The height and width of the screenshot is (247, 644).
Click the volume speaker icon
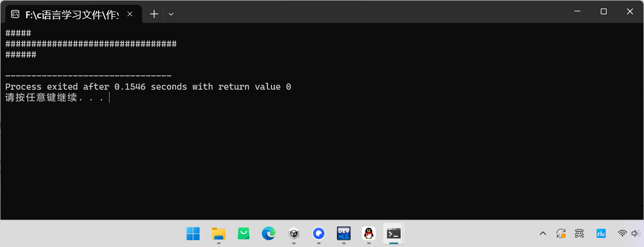coord(636,233)
